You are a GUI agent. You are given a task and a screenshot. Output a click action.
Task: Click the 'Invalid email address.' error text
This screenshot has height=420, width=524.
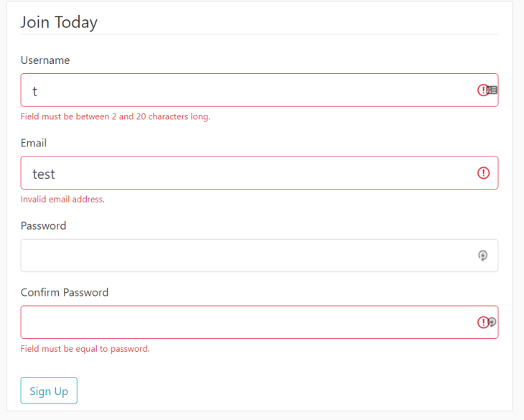62,199
